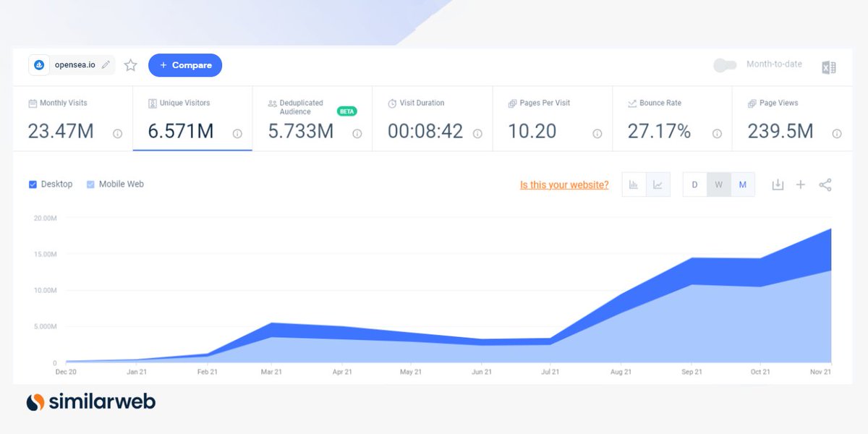Show info tooltip for Bounce Rate
Screen dimensions: 868x434
[x=717, y=134]
